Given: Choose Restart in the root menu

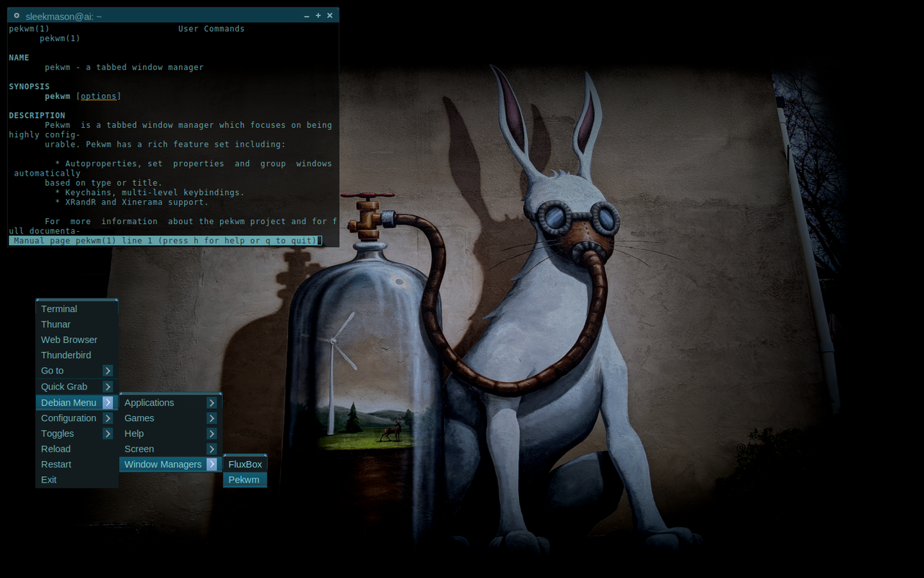Looking at the screenshot, I should point(77,465).
